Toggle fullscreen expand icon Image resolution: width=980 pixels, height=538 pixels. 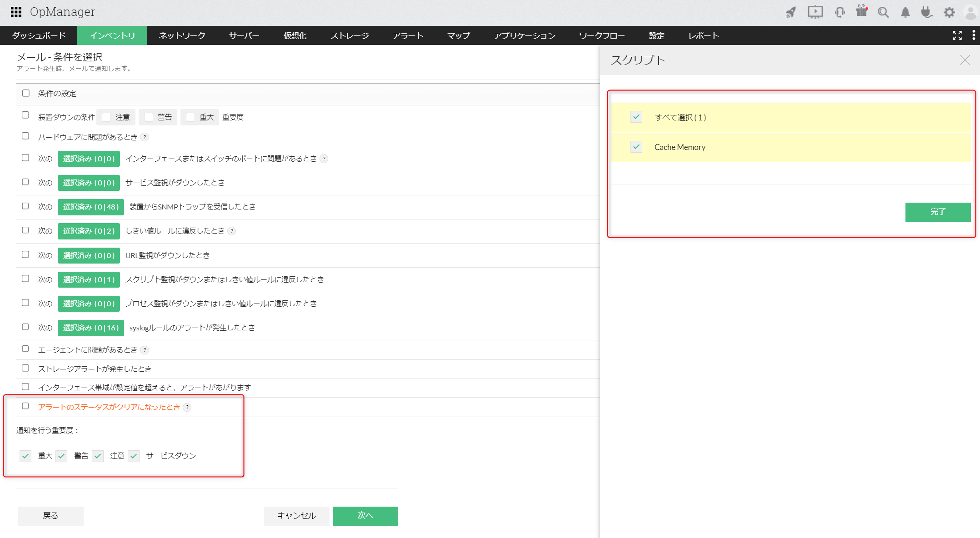(x=957, y=35)
